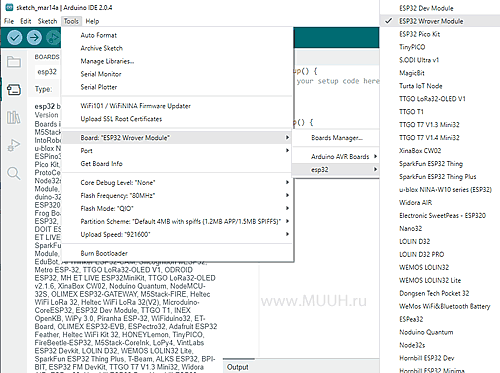Image resolution: width=500 pixels, height=373 pixels.
Task: Expand Upload Speed 921600 option
Action: point(177,234)
